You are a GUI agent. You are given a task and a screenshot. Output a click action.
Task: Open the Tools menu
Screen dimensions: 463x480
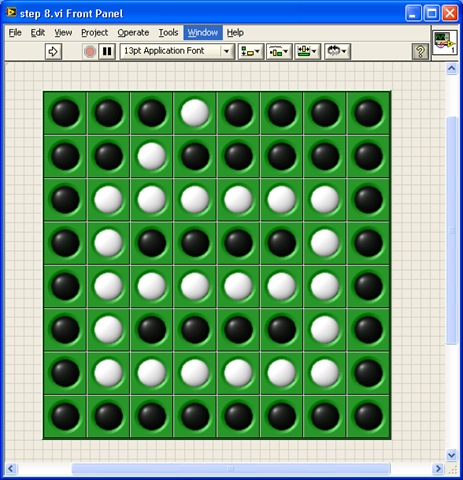click(168, 33)
